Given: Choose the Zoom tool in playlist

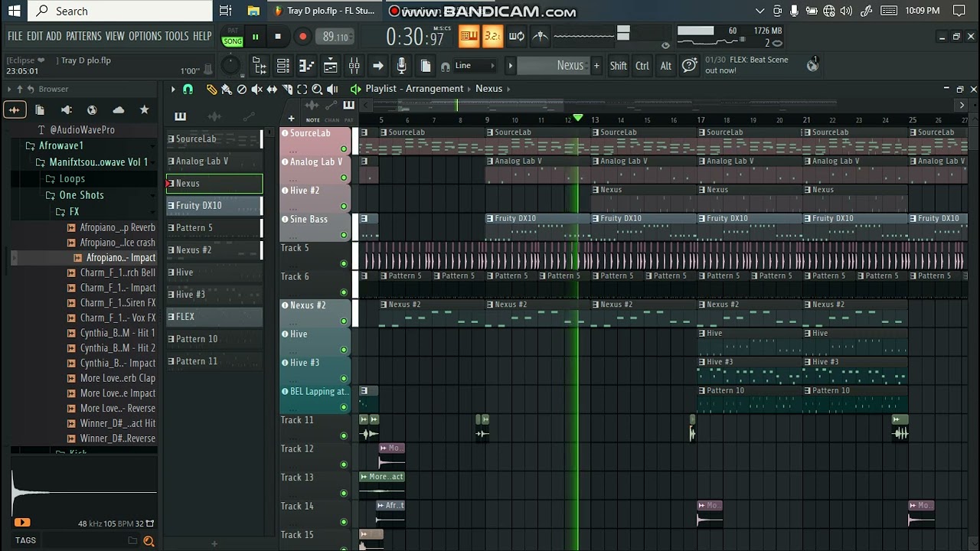Looking at the screenshot, I should [x=317, y=90].
